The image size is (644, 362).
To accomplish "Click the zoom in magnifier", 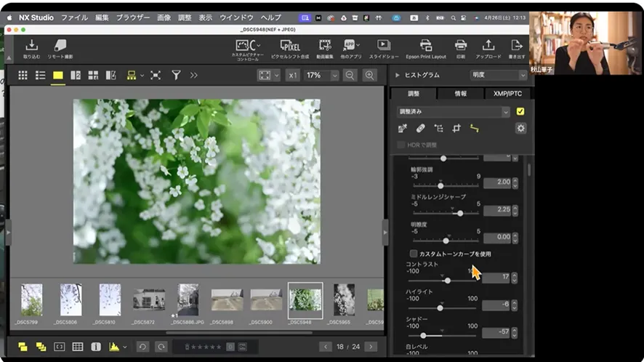I will (370, 75).
